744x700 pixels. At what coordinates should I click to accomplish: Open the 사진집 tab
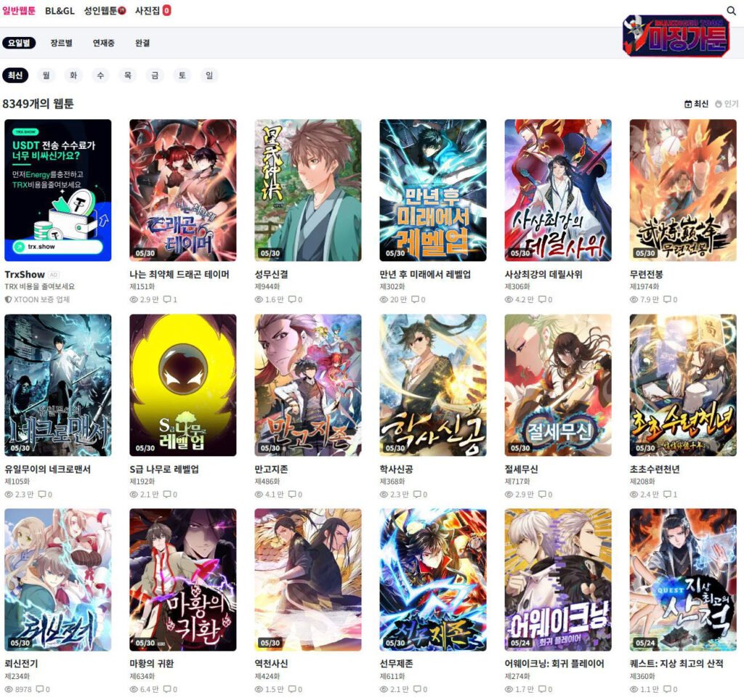tap(153, 10)
